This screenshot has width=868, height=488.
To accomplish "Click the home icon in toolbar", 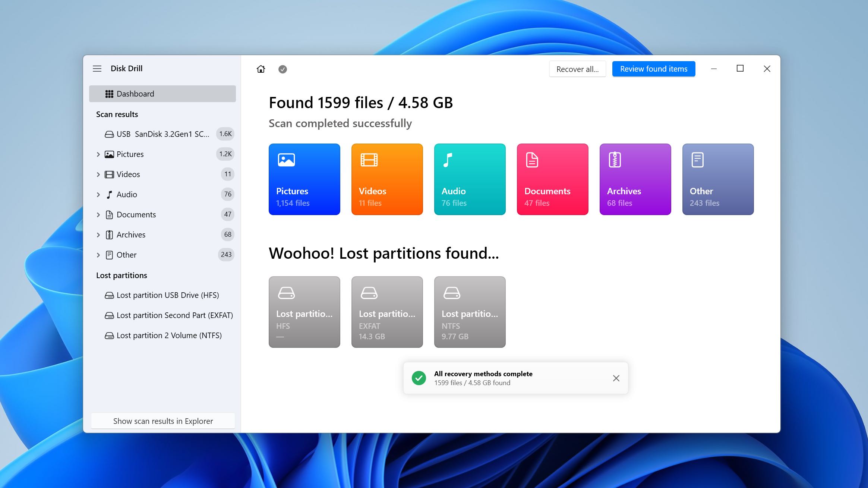I will coord(261,69).
